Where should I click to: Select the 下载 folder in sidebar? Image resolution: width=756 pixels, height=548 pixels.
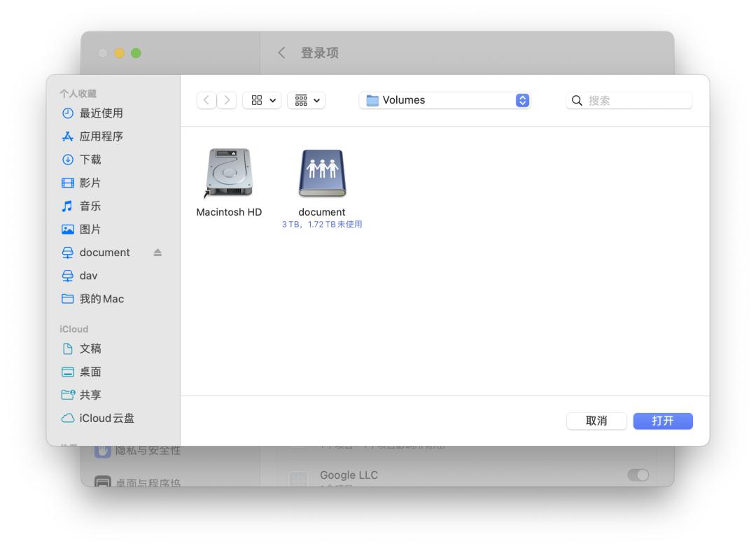[x=90, y=159]
